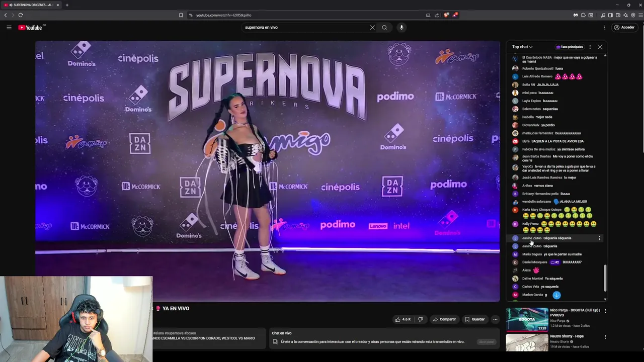
Task: Click Roberto Quetzalcoatl's 'fuera' chat message
Action: (x=559, y=68)
